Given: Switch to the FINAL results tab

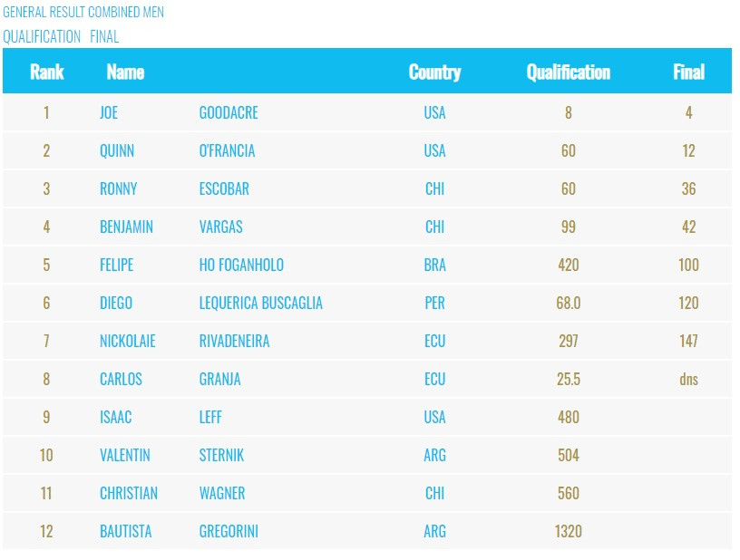Looking at the screenshot, I should coord(104,37).
